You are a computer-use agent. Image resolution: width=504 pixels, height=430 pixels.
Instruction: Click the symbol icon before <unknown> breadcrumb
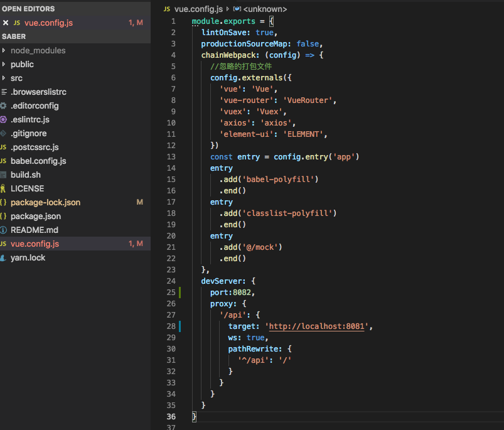point(237,9)
